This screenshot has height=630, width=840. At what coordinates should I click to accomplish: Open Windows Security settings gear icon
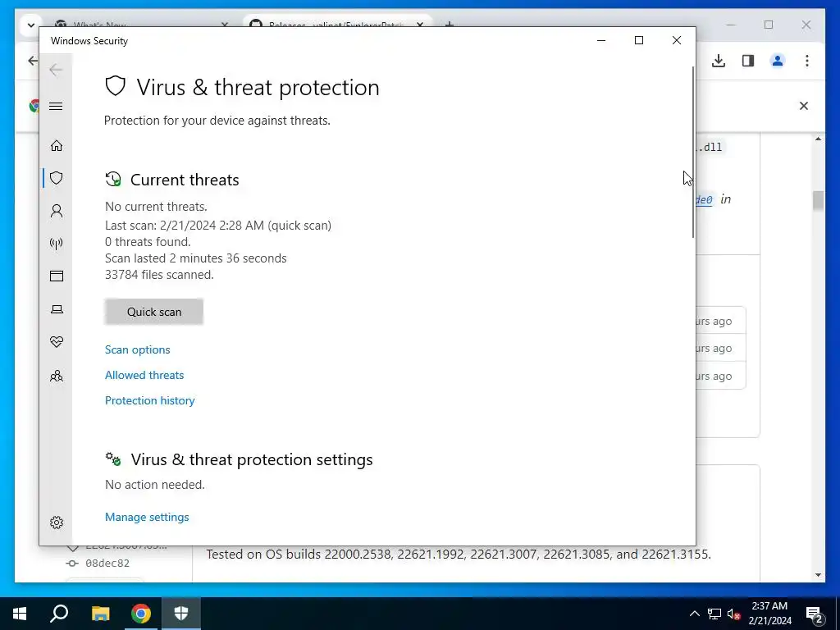(57, 523)
